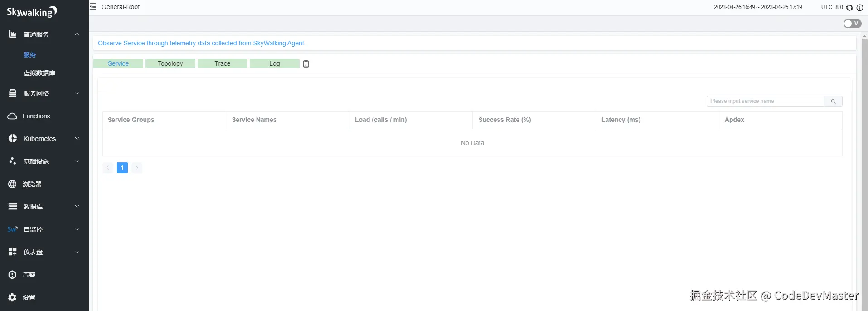
Task: Click the No Data table message
Action: point(472,143)
